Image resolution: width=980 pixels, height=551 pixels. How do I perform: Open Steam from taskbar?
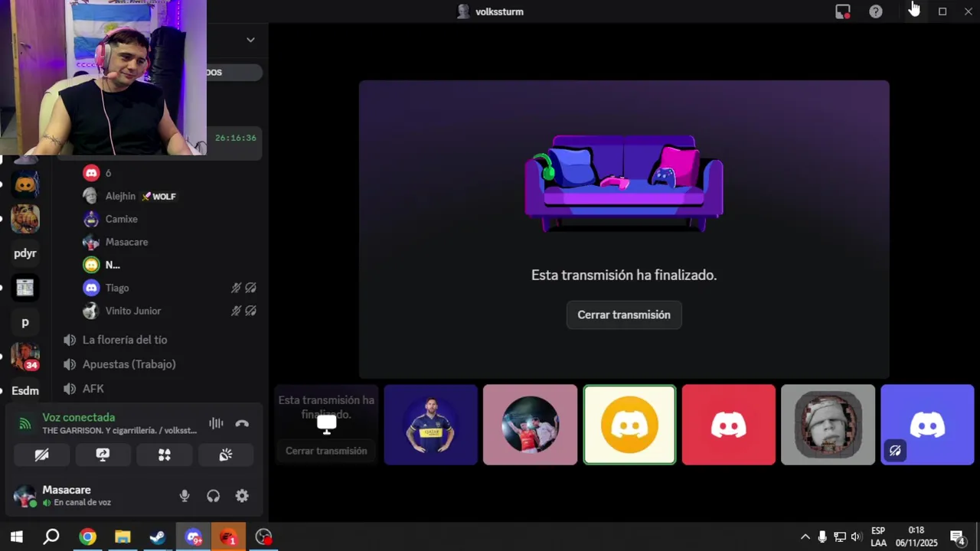(x=158, y=537)
